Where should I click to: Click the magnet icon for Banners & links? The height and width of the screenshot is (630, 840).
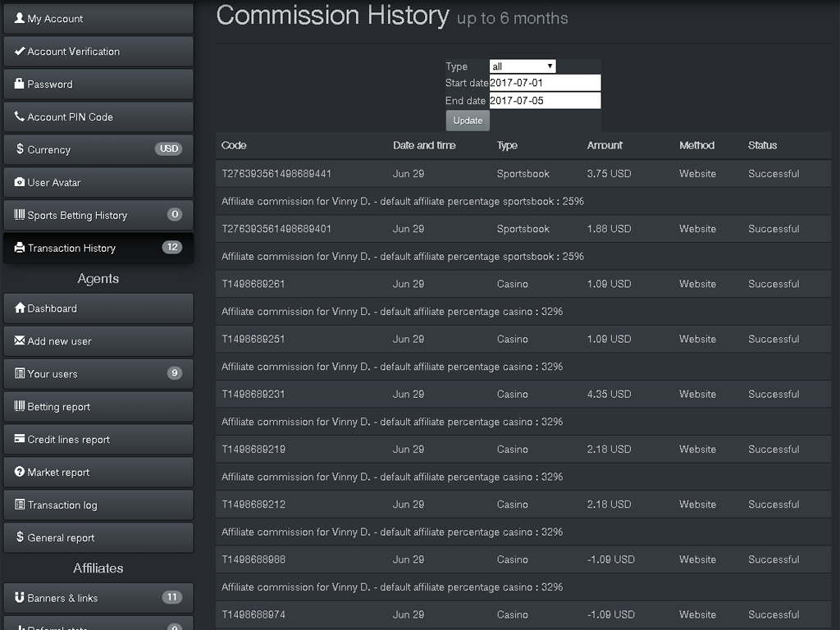[x=20, y=598]
